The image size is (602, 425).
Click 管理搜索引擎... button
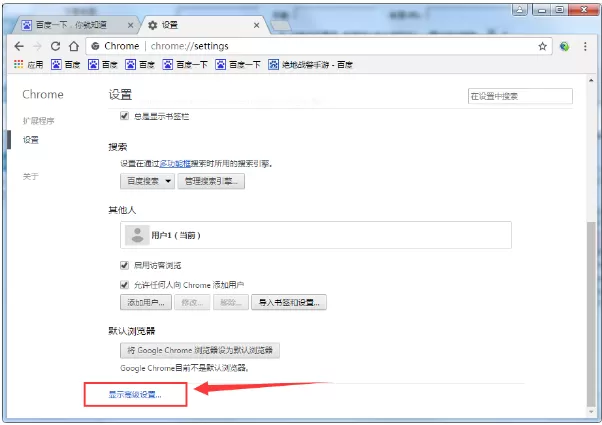(x=211, y=181)
